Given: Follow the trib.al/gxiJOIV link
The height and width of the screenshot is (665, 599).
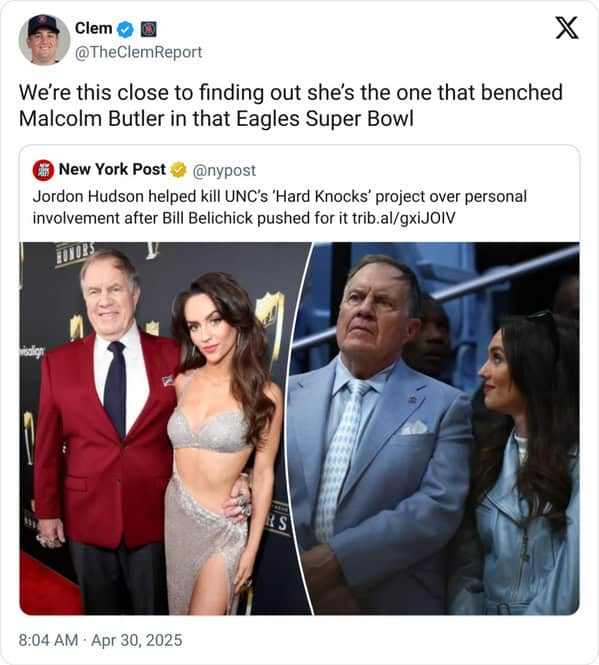Looking at the screenshot, I should click(403, 218).
